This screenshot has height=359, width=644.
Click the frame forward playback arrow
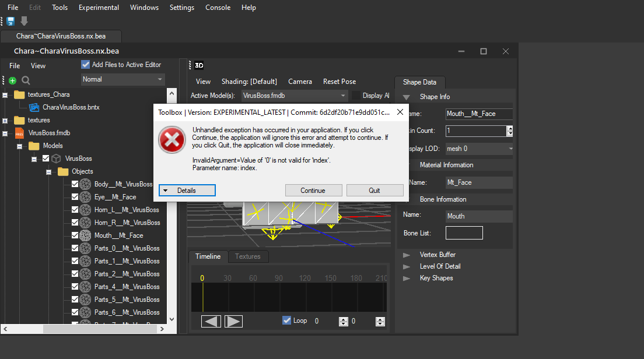(x=233, y=321)
